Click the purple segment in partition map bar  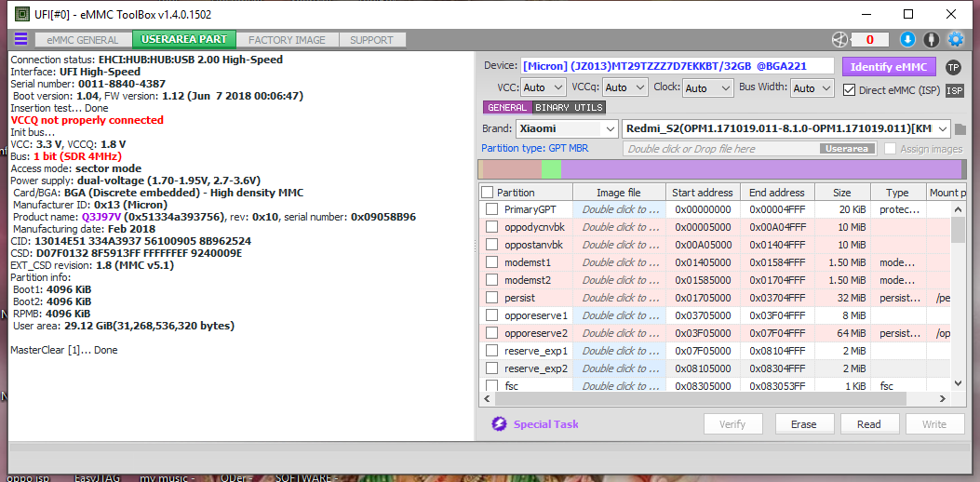[761, 170]
